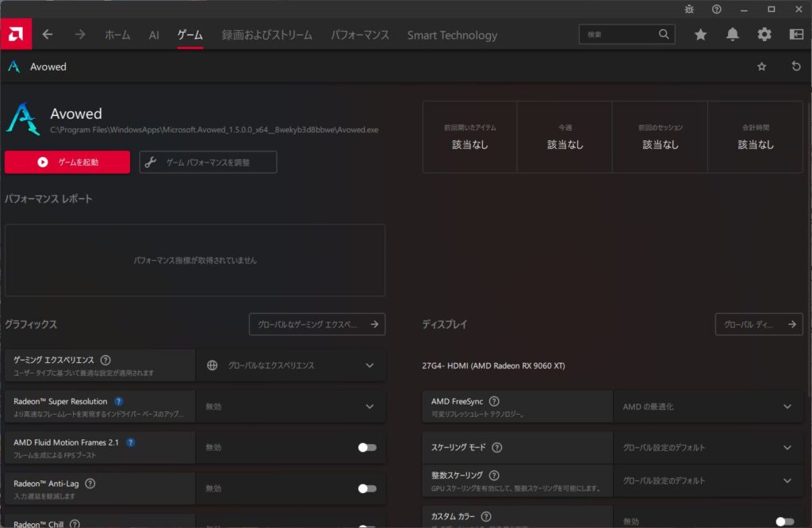Click the Avowed.exe file path text

(x=214, y=129)
